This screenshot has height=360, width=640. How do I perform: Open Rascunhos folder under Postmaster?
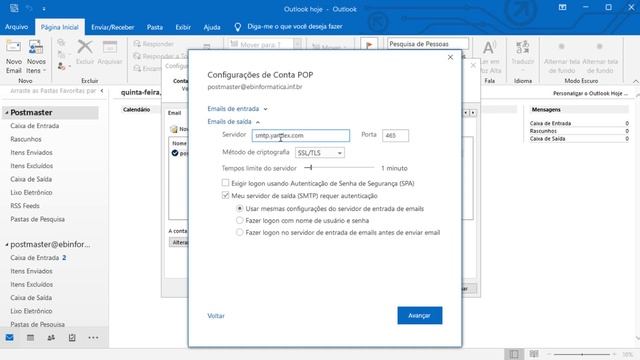pos(26,139)
